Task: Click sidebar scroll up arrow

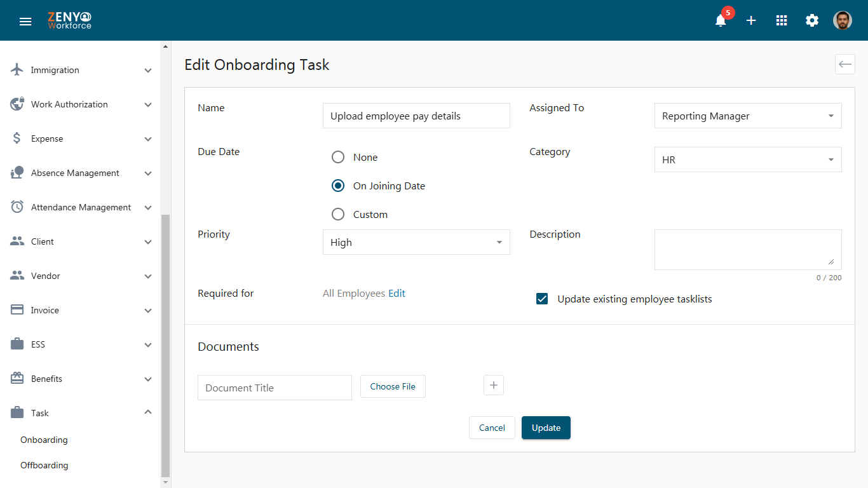Action: (x=166, y=46)
